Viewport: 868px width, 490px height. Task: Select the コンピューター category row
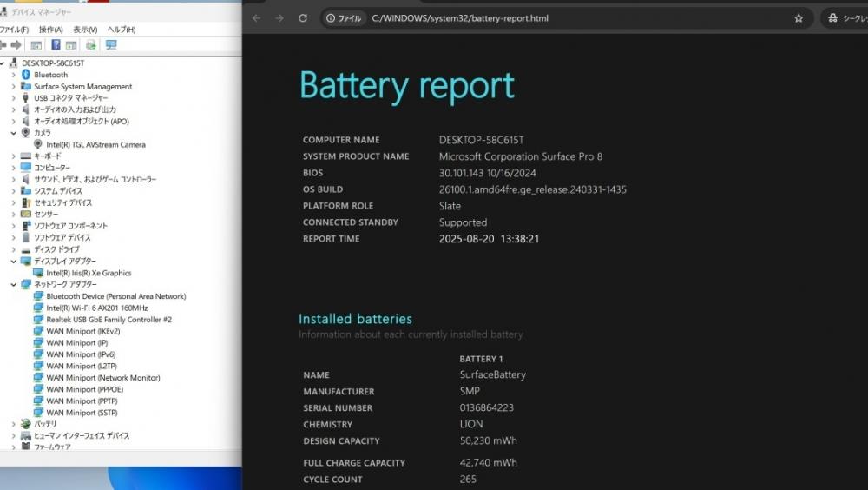tap(52, 168)
